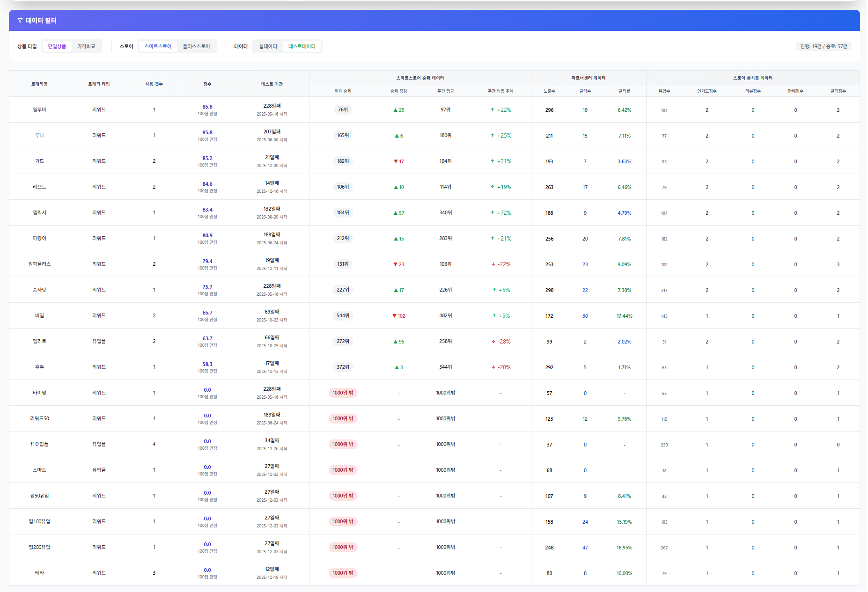Click the 솜사탕 traffic name

[x=39, y=290]
